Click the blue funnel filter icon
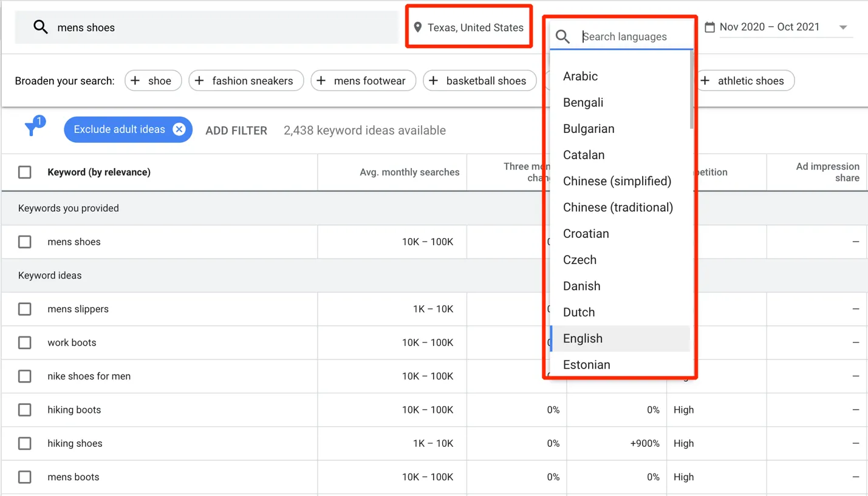868x496 pixels. (x=32, y=129)
